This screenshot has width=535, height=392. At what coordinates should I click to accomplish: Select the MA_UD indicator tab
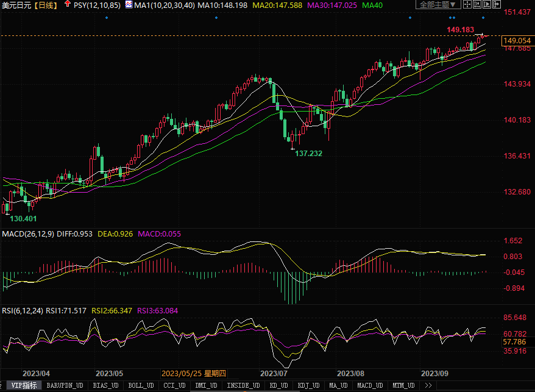(x=338, y=385)
